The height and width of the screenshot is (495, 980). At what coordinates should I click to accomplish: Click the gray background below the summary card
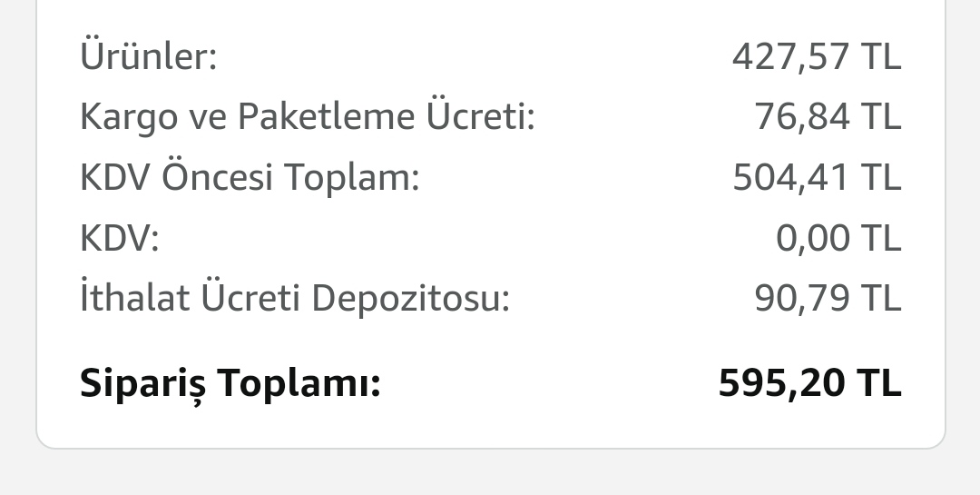click(x=490, y=474)
